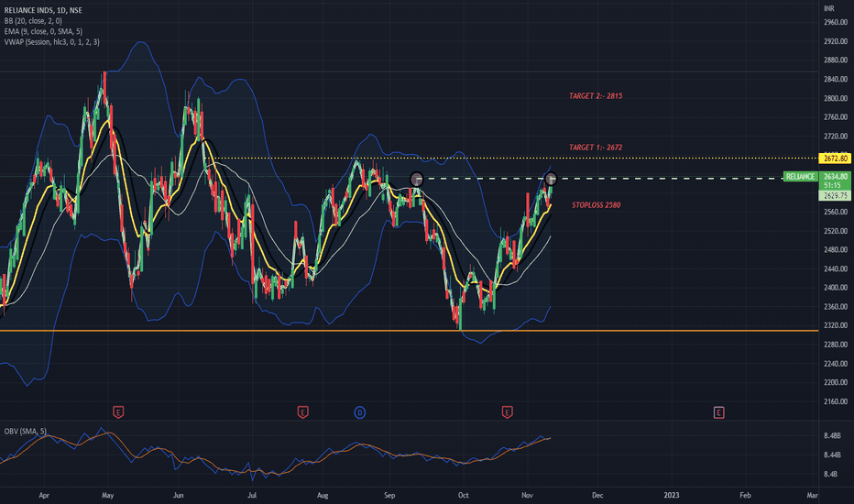Select the circle marker at September's peak
This screenshot has width=854, height=504.
(x=417, y=179)
